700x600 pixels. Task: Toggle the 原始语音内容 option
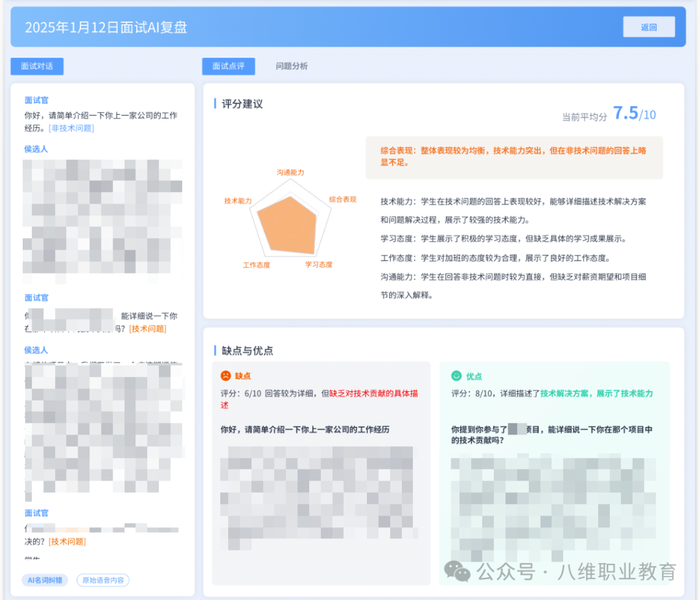pos(103,580)
